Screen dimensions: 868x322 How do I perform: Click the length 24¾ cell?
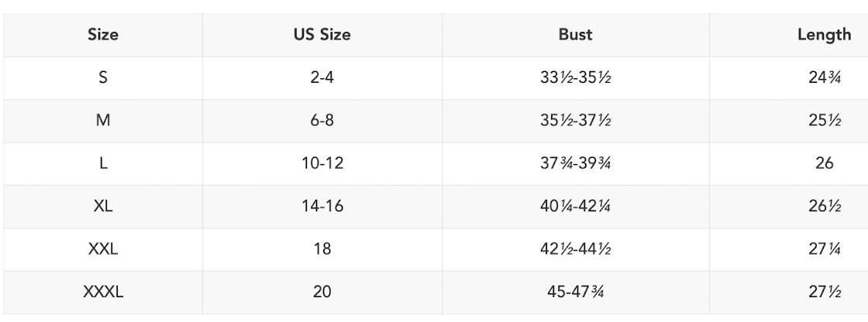(x=825, y=78)
